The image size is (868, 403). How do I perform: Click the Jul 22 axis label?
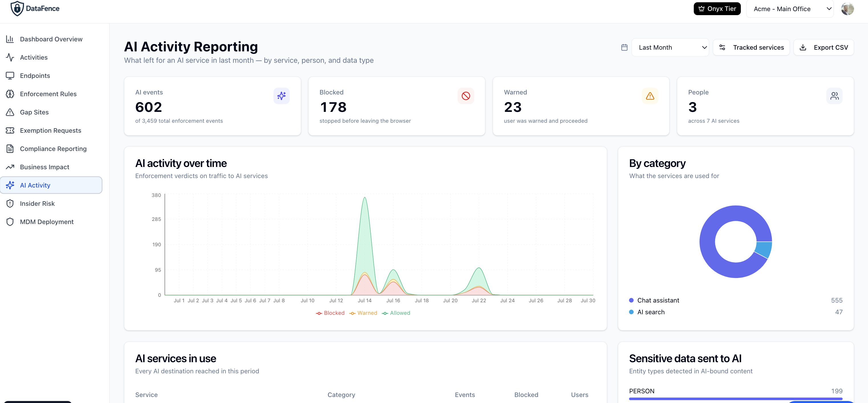(x=478, y=301)
